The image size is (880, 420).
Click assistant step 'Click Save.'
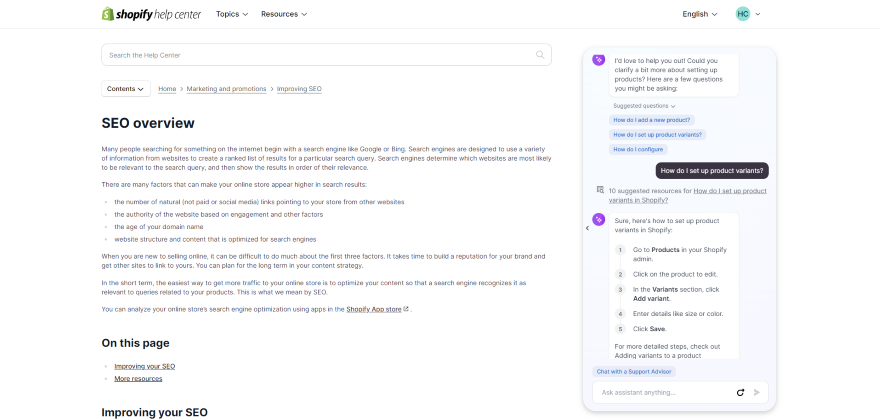pos(650,329)
